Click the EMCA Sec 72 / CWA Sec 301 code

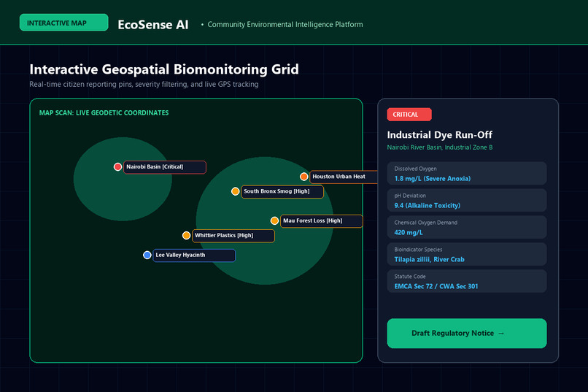pyautogui.click(x=436, y=286)
